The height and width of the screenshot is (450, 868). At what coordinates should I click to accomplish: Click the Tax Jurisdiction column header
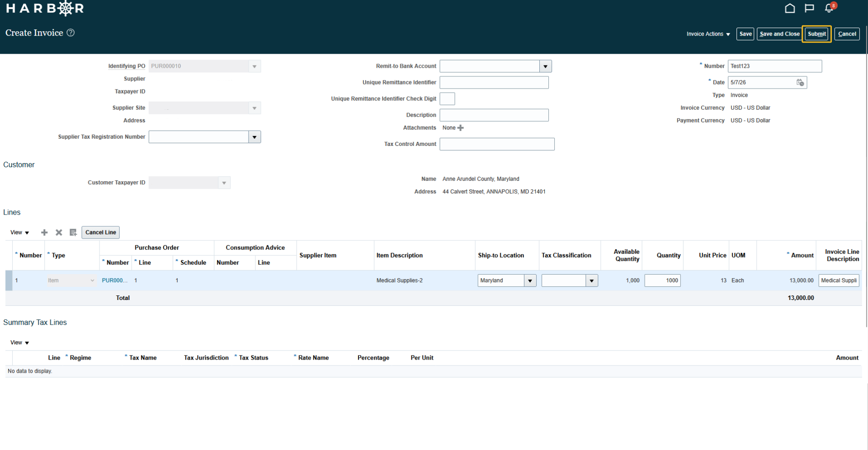click(206, 358)
